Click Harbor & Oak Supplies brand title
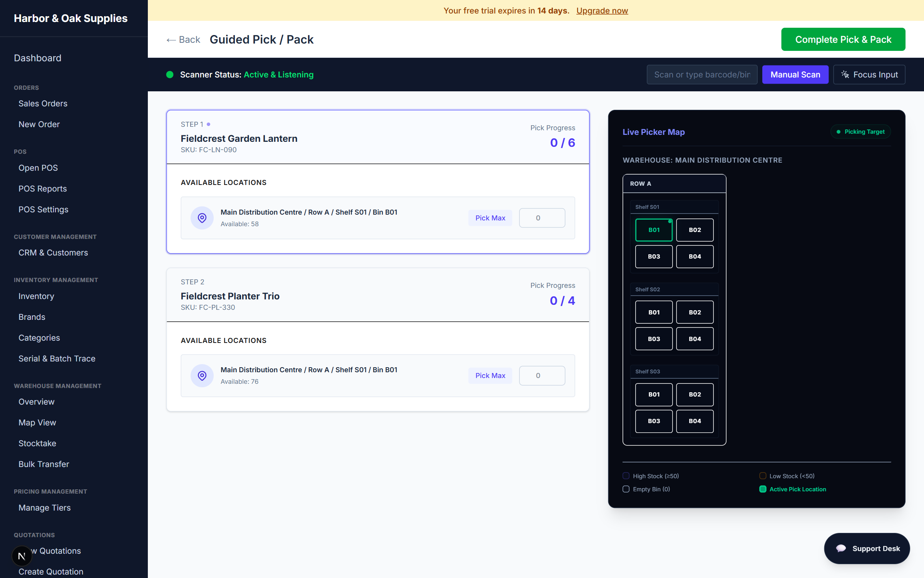This screenshot has width=924, height=578. pyautogui.click(x=71, y=18)
